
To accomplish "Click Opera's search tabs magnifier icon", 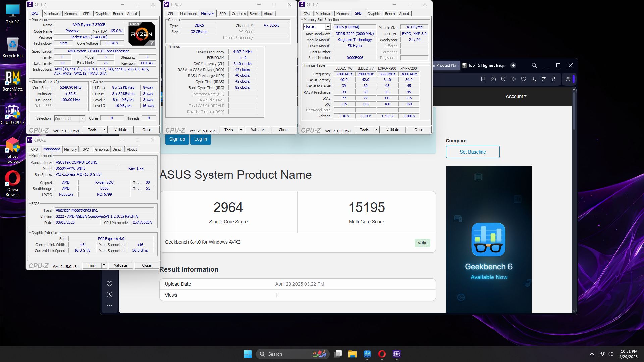I will pyautogui.click(x=534, y=65).
